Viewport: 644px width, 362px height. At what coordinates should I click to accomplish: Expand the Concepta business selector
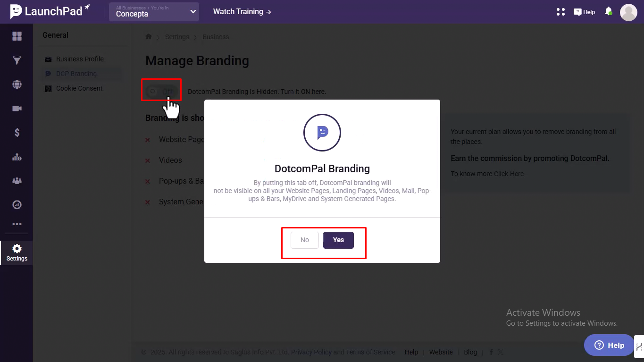[154, 12]
